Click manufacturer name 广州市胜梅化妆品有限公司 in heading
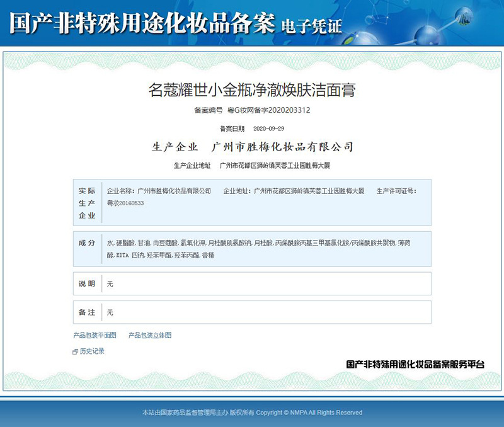The height and width of the screenshot is (427, 504). [282, 147]
